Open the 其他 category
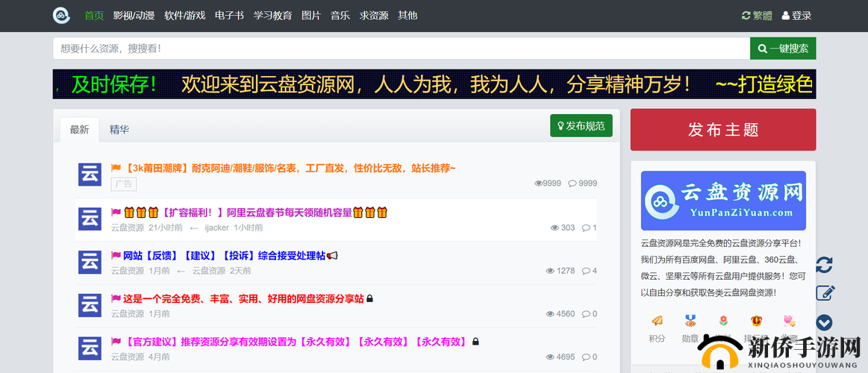868x373 pixels. [x=408, y=16]
